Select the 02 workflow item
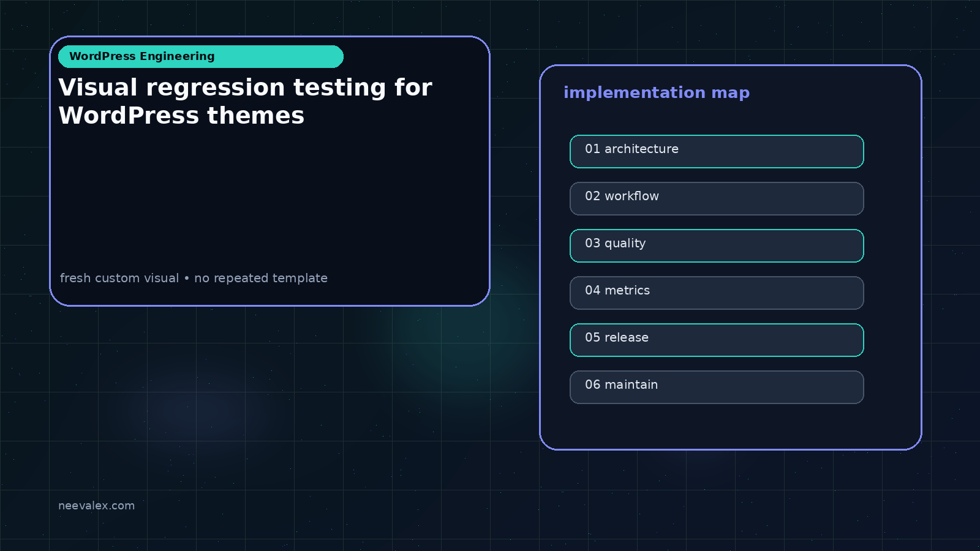 click(x=717, y=198)
